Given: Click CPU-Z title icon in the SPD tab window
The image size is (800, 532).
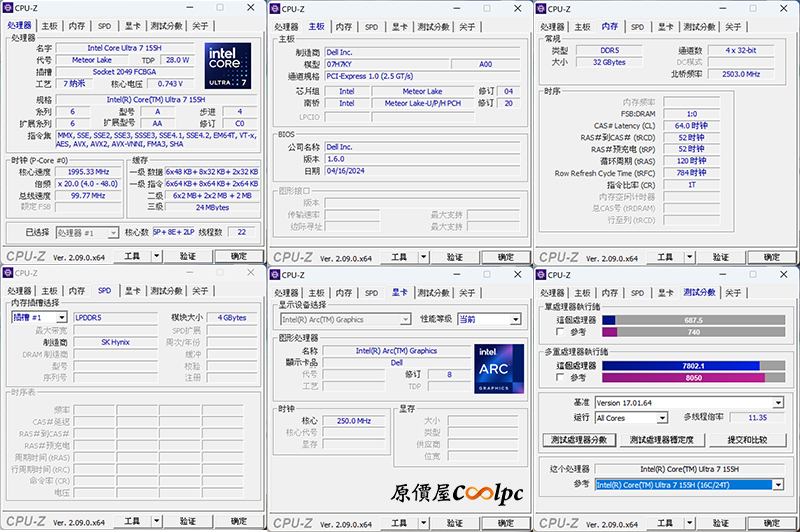Looking at the screenshot, I should (x=8, y=273).
